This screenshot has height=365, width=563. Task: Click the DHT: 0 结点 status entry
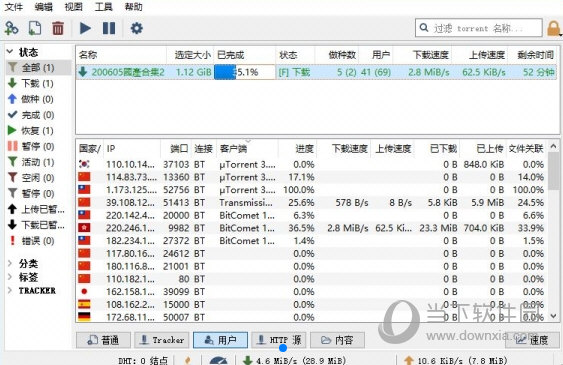(143, 360)
